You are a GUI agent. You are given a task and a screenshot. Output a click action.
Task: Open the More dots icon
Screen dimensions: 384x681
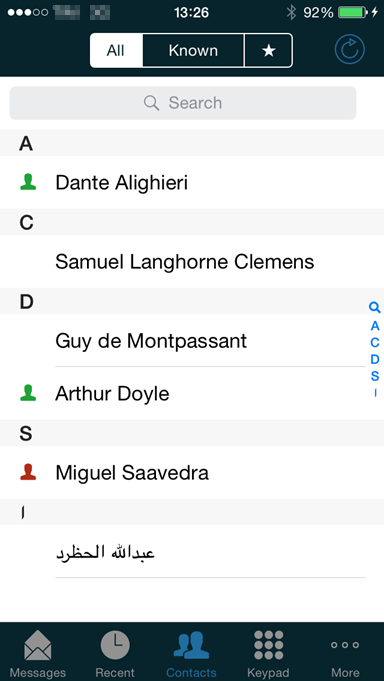(345, 645)
